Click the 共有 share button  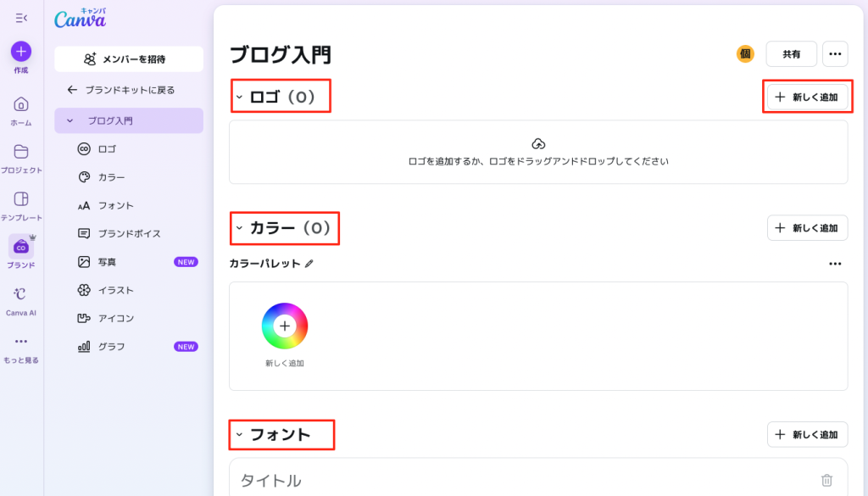791,54
